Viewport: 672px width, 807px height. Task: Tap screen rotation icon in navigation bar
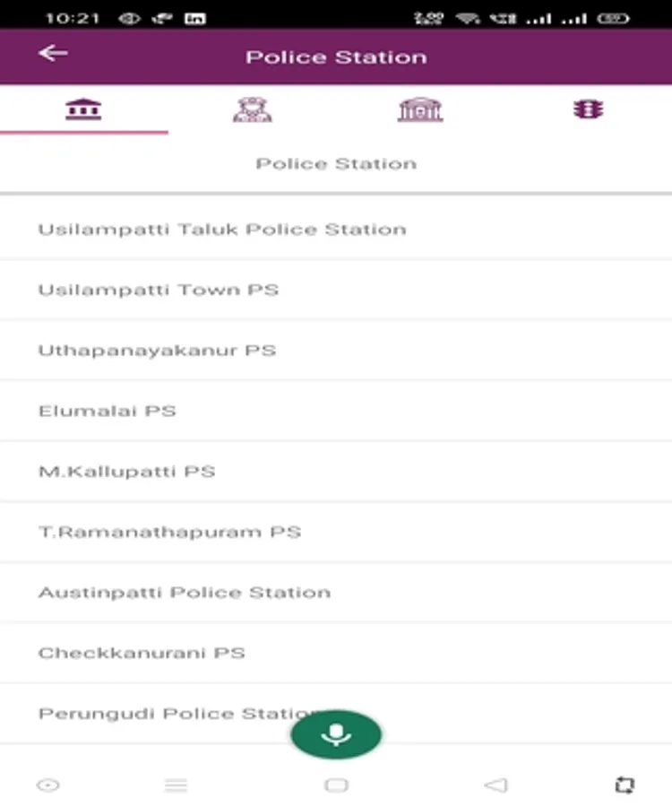[x=625, y=785]
